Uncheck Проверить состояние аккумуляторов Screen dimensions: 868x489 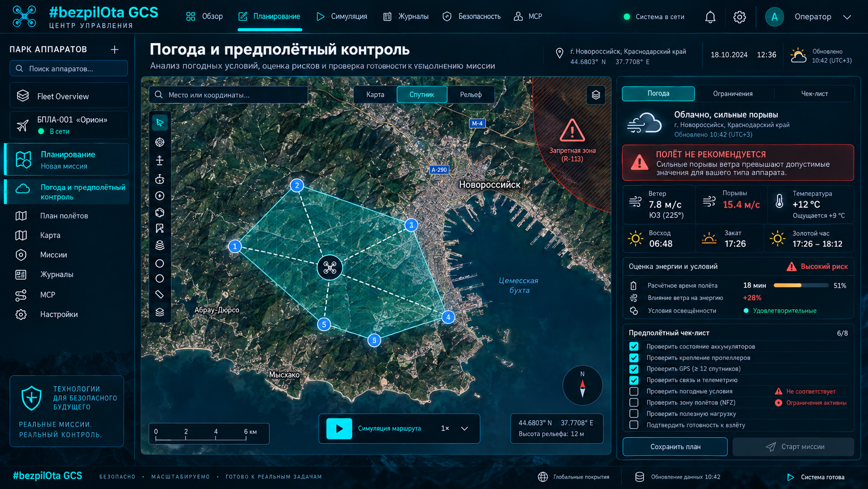pyautogui.click(x=634, y=347)
